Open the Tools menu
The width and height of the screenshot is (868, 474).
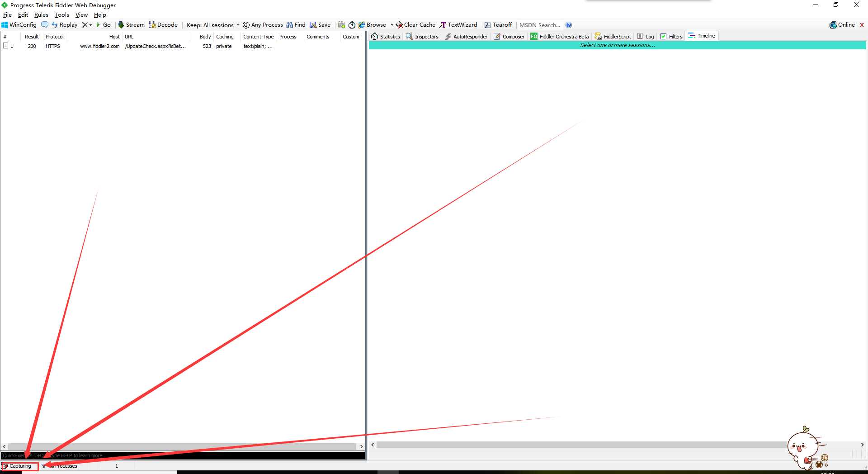[62, 15]
